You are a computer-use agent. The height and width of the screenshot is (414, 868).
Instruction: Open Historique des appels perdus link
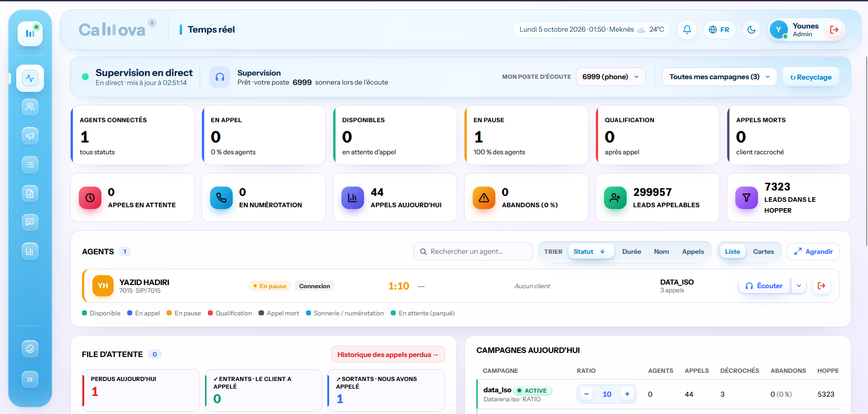[388, 355]
